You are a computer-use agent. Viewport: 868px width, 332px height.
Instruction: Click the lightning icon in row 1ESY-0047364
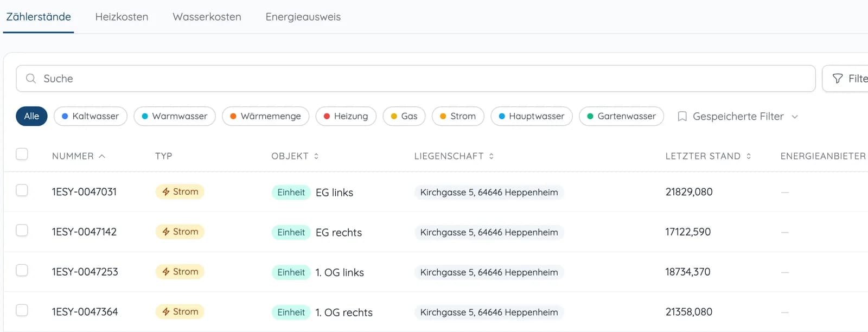click(x=166, y=312)
